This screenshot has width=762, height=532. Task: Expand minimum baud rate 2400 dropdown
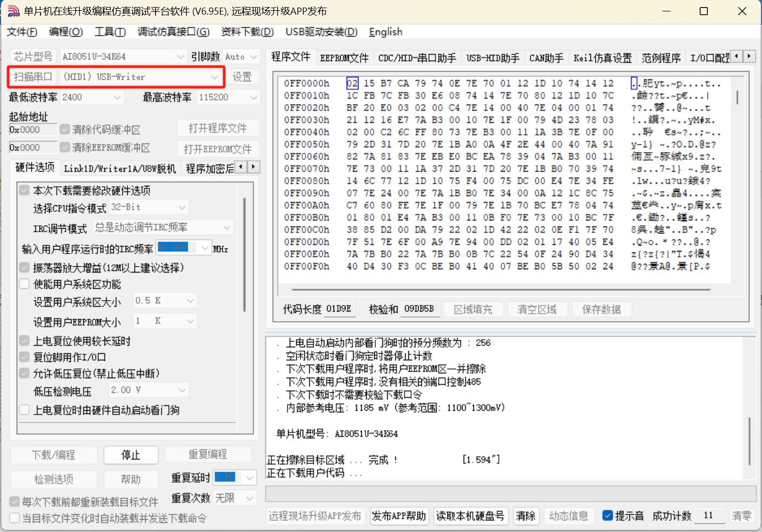tap(117, 98)
